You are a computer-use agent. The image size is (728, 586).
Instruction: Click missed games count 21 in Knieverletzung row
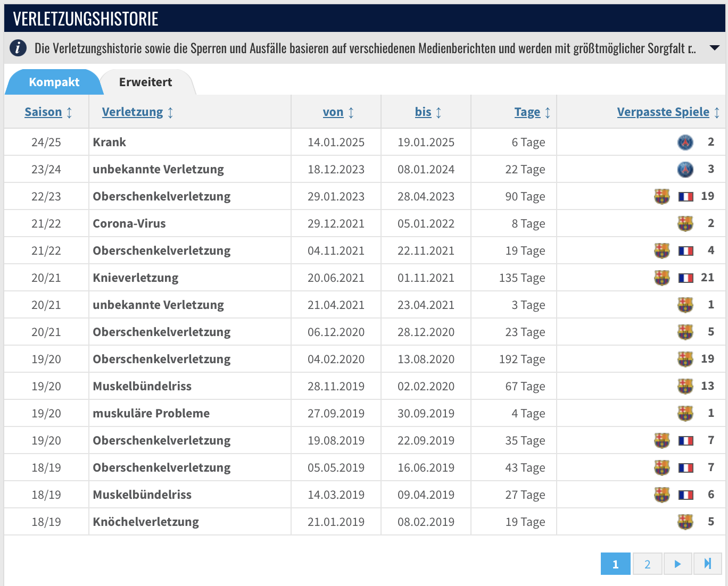tap(708, 277)
